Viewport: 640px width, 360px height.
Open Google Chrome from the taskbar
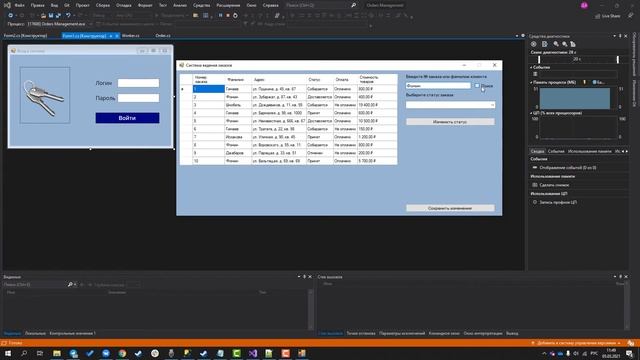pos(122,353)
